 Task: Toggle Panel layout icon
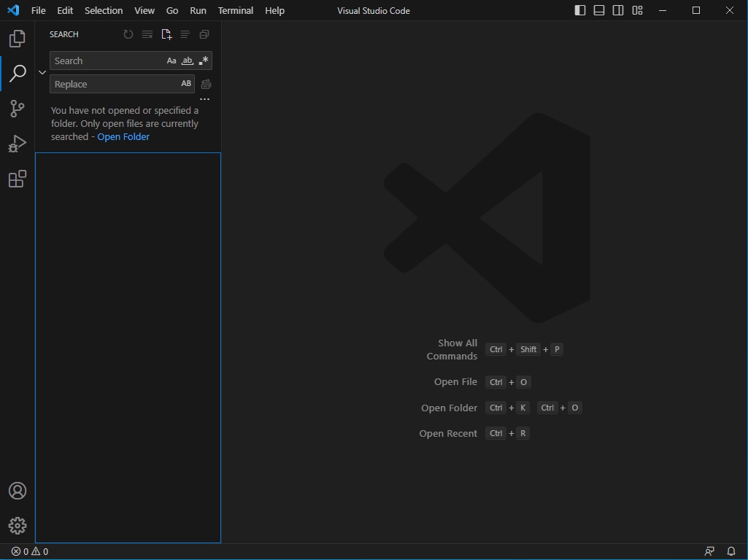[599, 10]
